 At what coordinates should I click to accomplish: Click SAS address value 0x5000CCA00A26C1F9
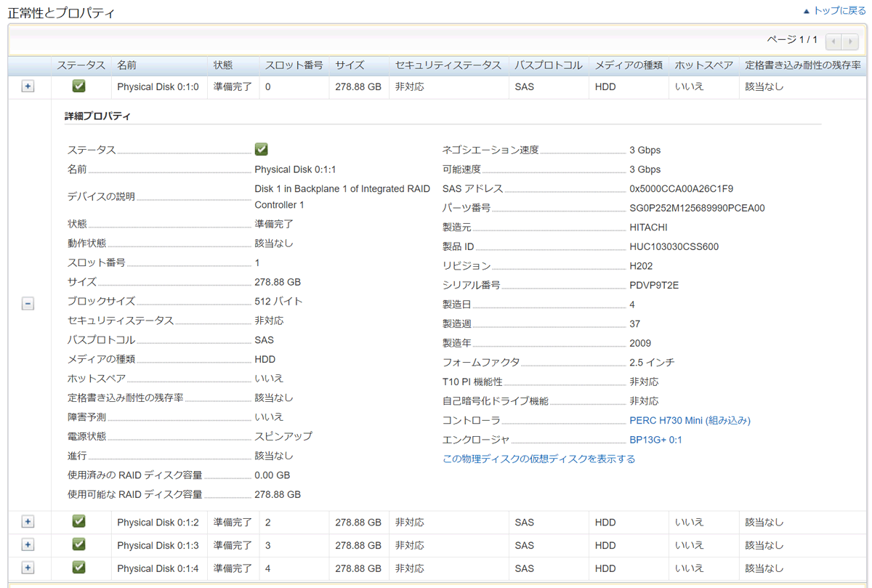[x=681, y=188]
